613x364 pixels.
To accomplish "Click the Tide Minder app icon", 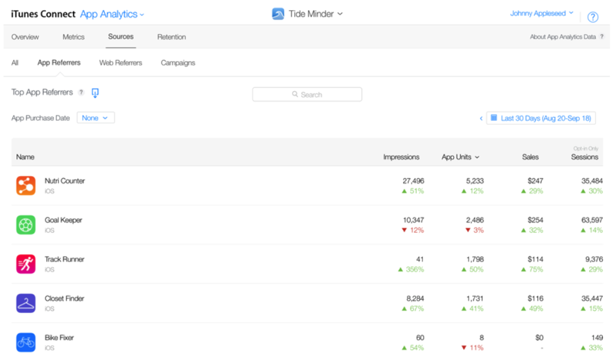I will (x=278, y=14).
